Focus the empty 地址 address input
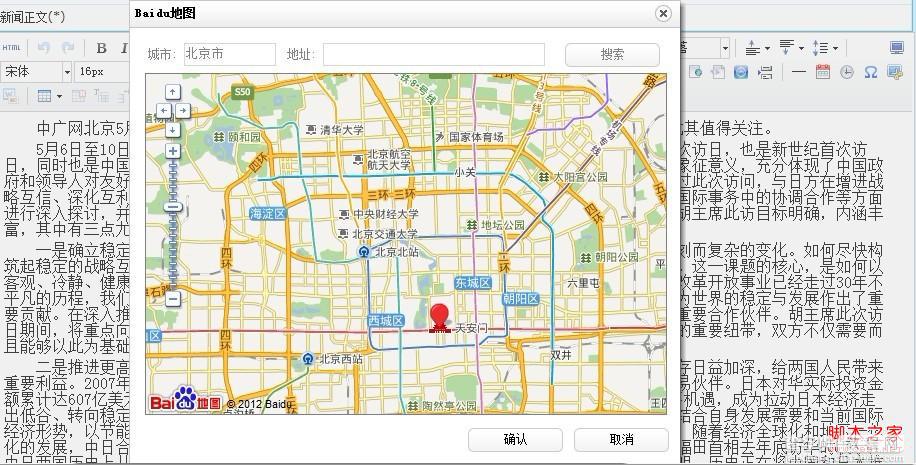The image size is (916, 465). click(434, 54)
